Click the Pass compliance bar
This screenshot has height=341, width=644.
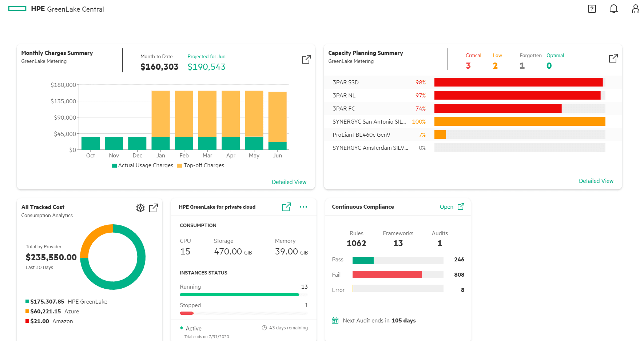point(398,260)
